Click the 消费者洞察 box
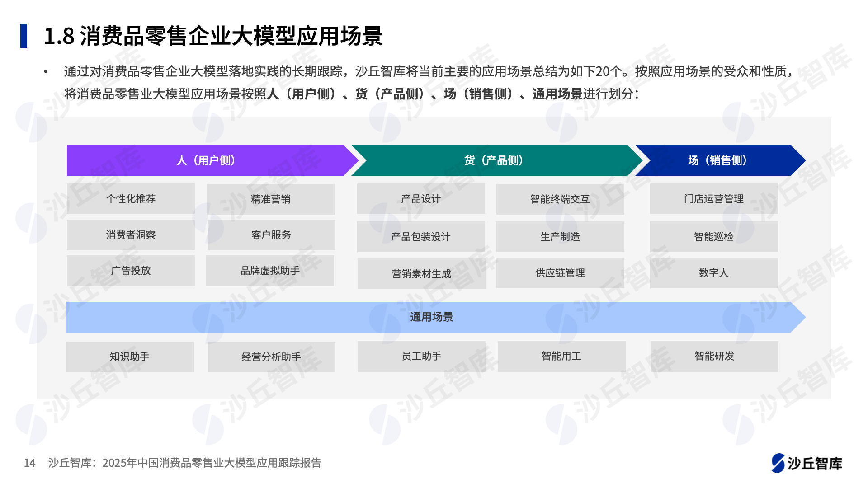This screenshot has width=868, height=488. click(x=131, y=235)
